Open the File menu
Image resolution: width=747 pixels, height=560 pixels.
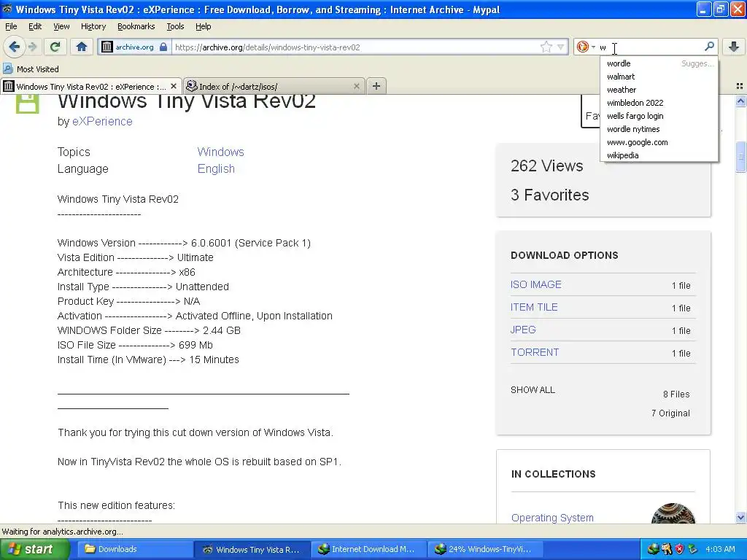point(11,26)
